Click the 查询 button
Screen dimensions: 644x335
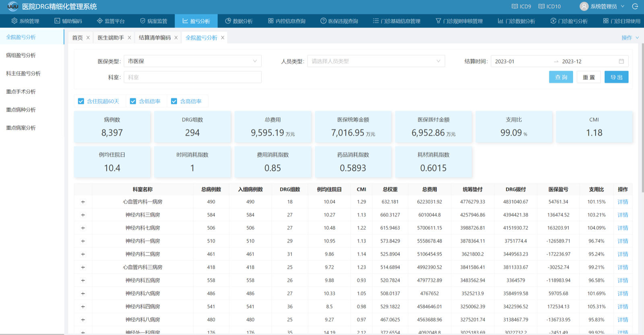561,77
